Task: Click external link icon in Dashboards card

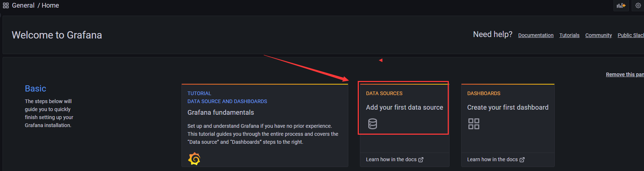Action: tap(522, 160)
